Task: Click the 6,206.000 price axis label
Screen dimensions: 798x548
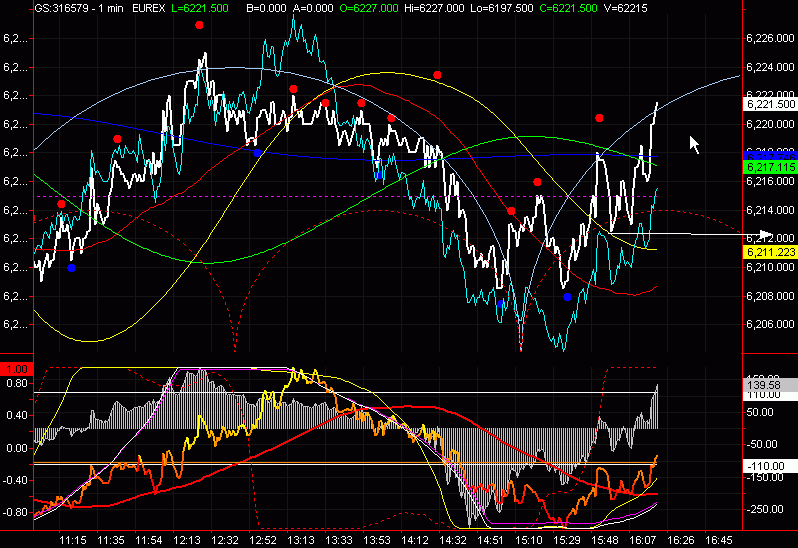Action: (x=770, y=324)
